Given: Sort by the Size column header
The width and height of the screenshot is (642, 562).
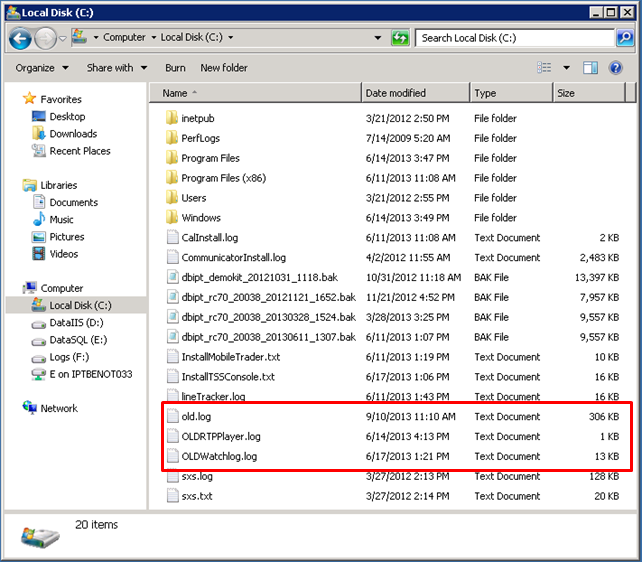Looking at the screenshot, I should pyautogui.click(x=590, y=93).
